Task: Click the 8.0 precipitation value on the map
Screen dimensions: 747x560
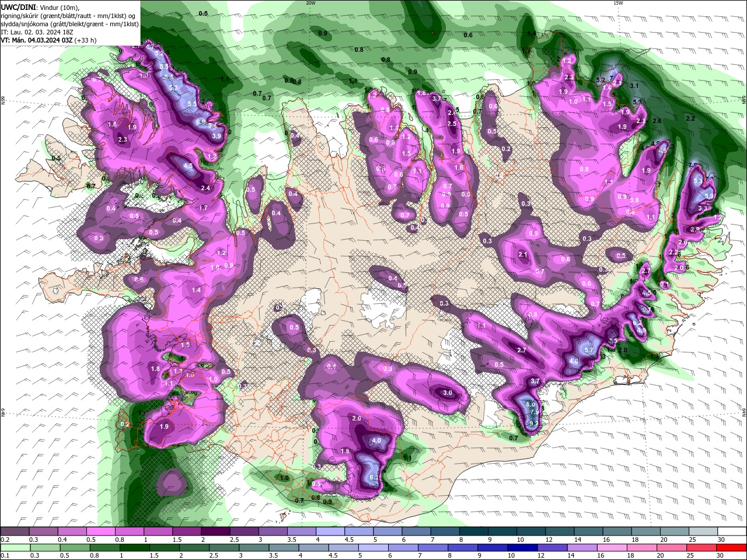Action: pyautogui.click(x=530, y=404)
